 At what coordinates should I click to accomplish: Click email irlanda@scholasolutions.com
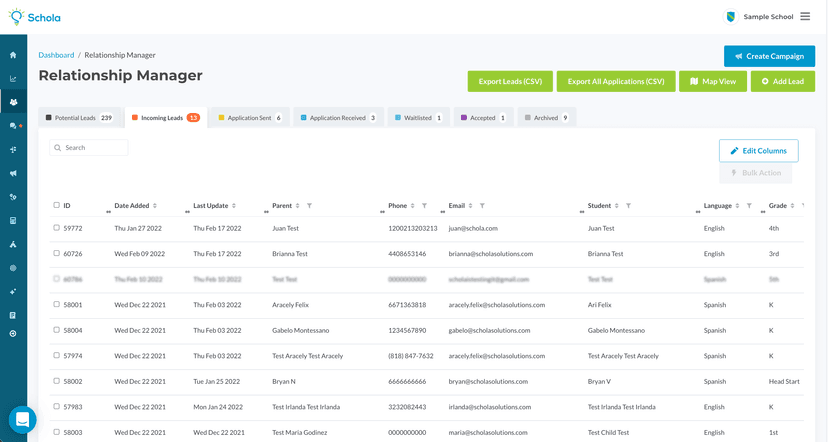coord(490,407)
